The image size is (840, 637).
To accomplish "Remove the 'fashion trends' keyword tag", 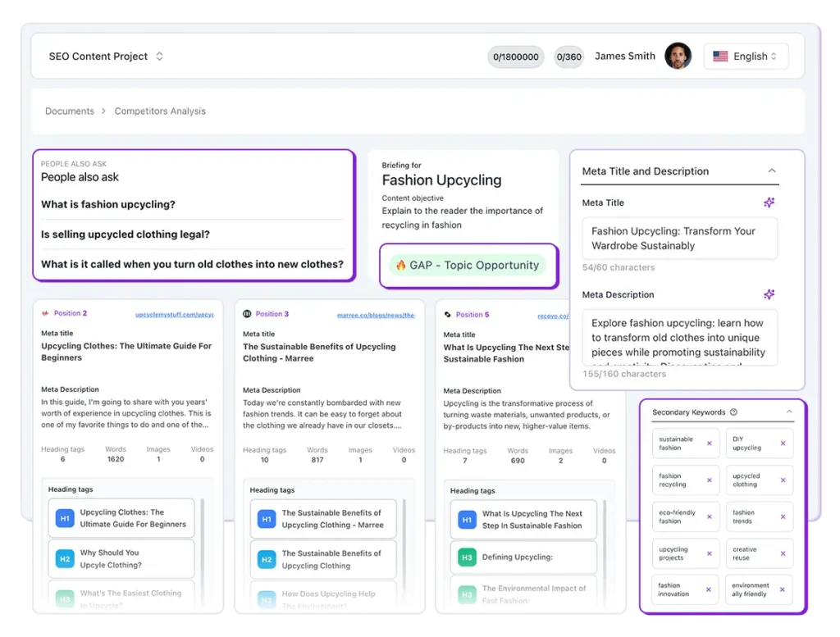I will point(783,517).
